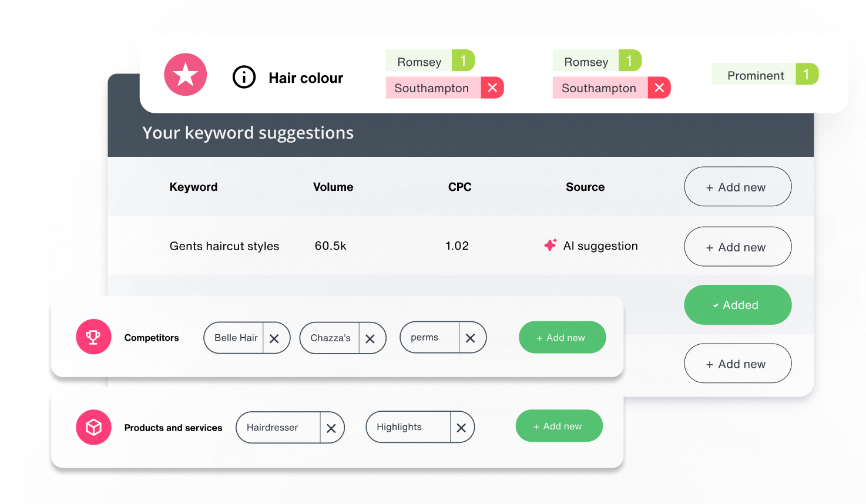
Task: Remove the first Southampton location tag
Action: (494, 88)
